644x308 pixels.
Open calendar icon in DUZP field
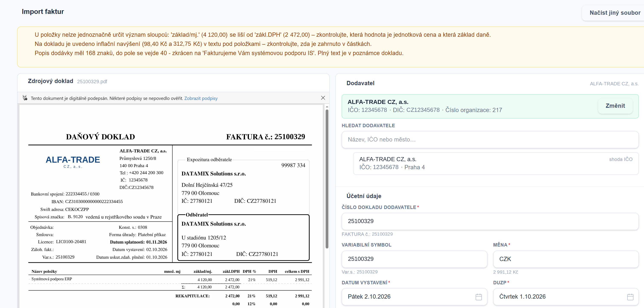(x=630, y=297)
